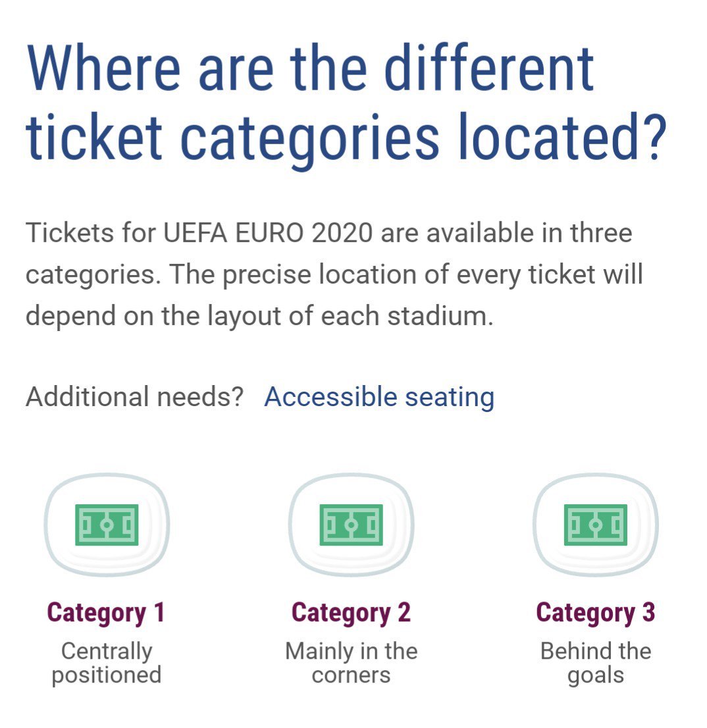Click the 'Centrally positioned' description
Image resolution: width=707 pixels, height=728 pixels.
coord(106,663)
